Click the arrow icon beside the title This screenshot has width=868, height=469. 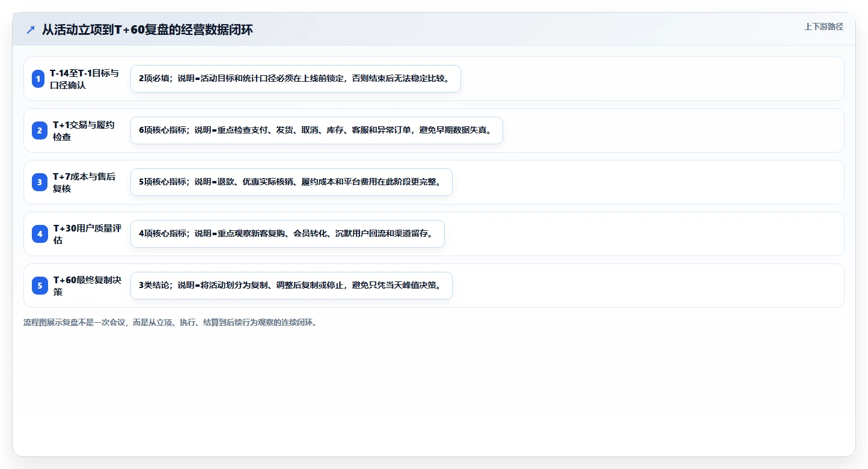[30, 29]
